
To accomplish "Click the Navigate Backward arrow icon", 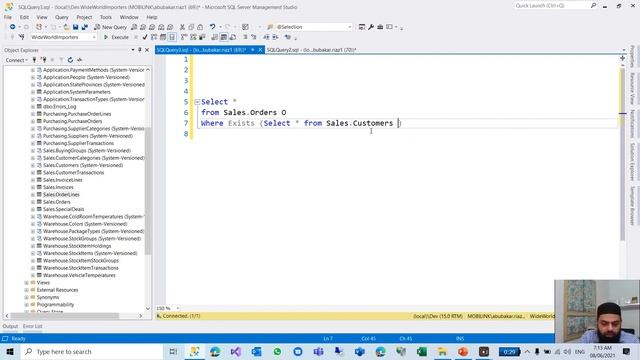I will point(13,27).
